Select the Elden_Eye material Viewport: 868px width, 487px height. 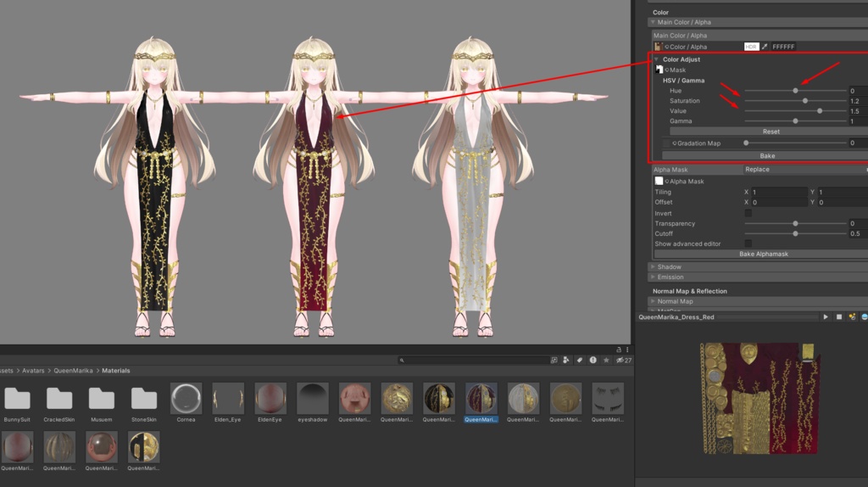click(x=228, y=402)
